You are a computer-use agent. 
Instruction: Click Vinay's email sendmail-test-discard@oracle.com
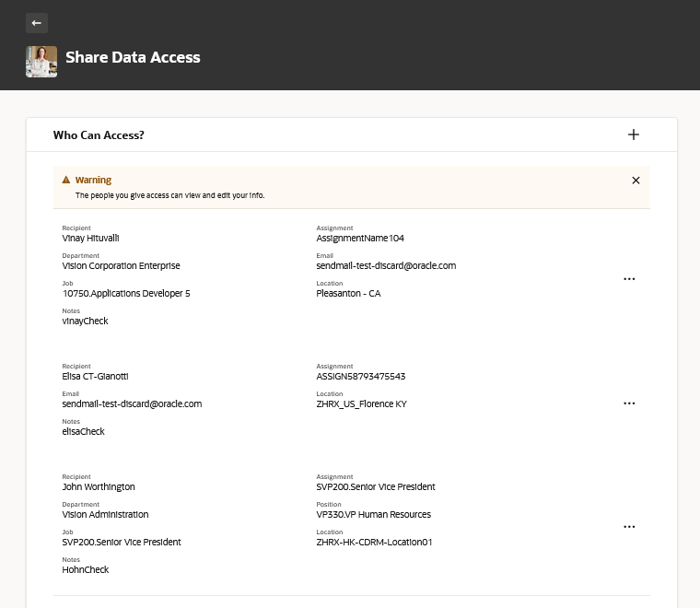pyautogui.click(x=386, y=265)
